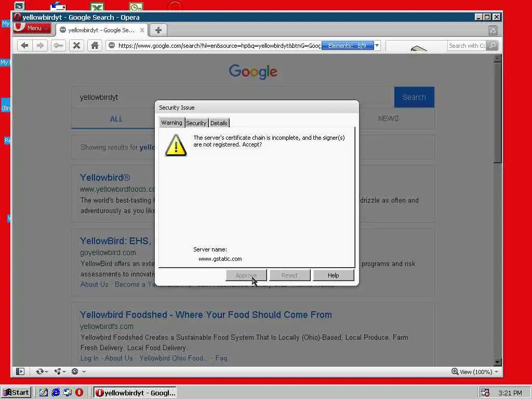Image resolution: width=532 pixels, height=399 pixels.
Task: Follow the Faq sublink under Foodshed
Action: [221, 358]
